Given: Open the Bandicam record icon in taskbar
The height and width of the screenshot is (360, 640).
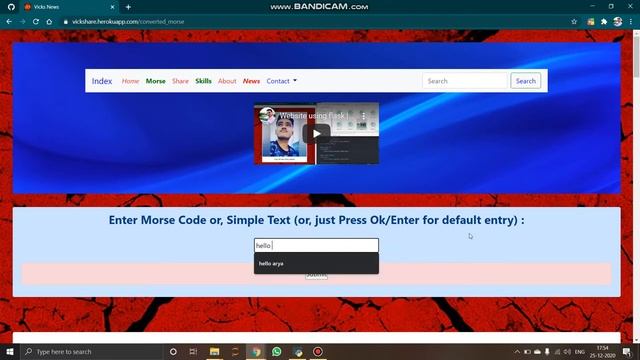Looking at the screenshot, I should pos(318,351).
